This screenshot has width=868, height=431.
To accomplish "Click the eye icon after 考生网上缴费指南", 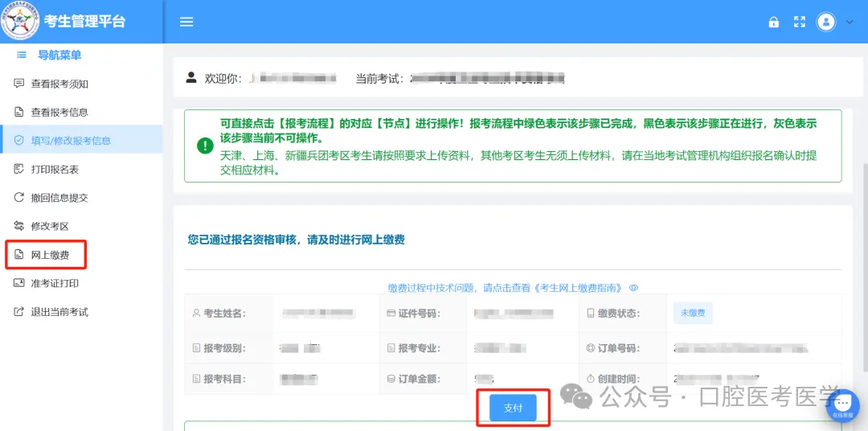I will tap(634, 288).
